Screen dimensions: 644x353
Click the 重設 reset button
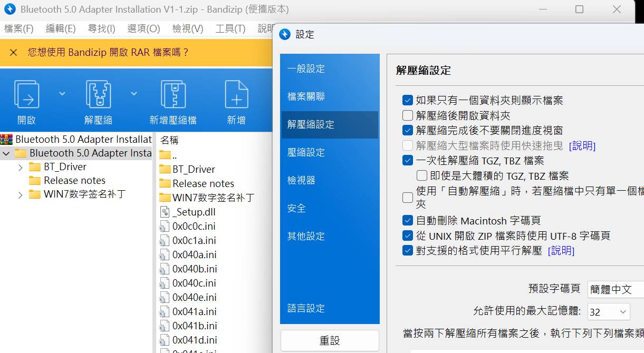click(x=330, y=341)
